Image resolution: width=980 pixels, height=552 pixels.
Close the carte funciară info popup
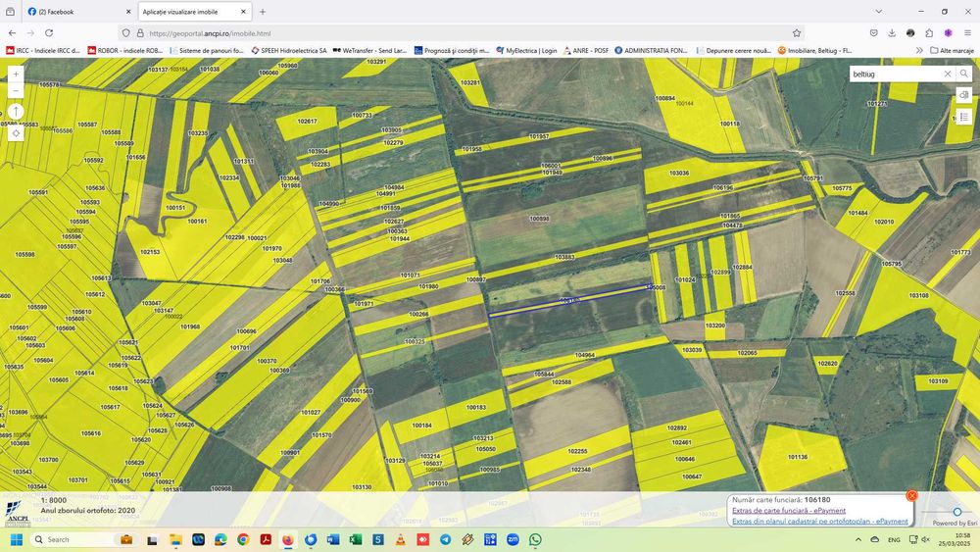pyautogui.click(x=911, y=496)
